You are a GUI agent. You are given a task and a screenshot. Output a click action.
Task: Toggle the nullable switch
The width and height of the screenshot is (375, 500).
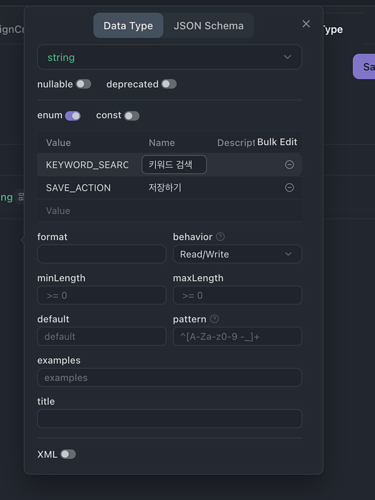83,84
